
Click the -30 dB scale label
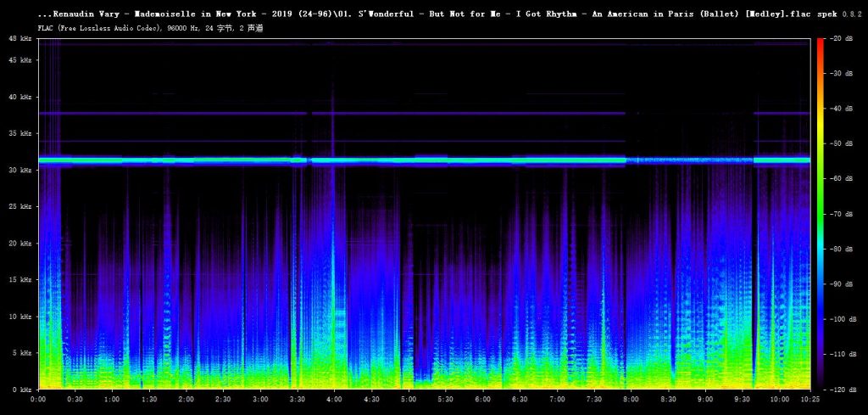click(841, 73)
